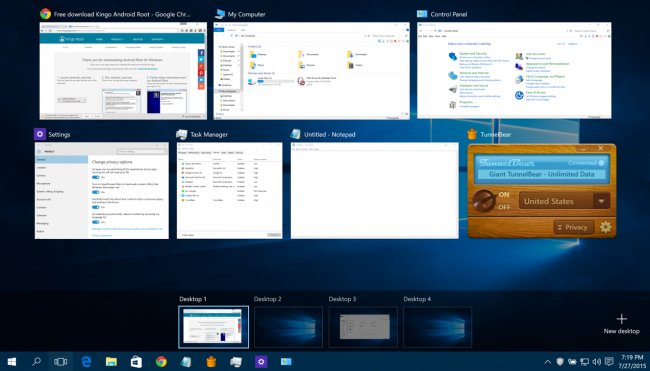Image resolution: width=650 pixels, height=371 pixels.
Task: Click the Privacy button in TunnelBear
Action: point(573,227)
